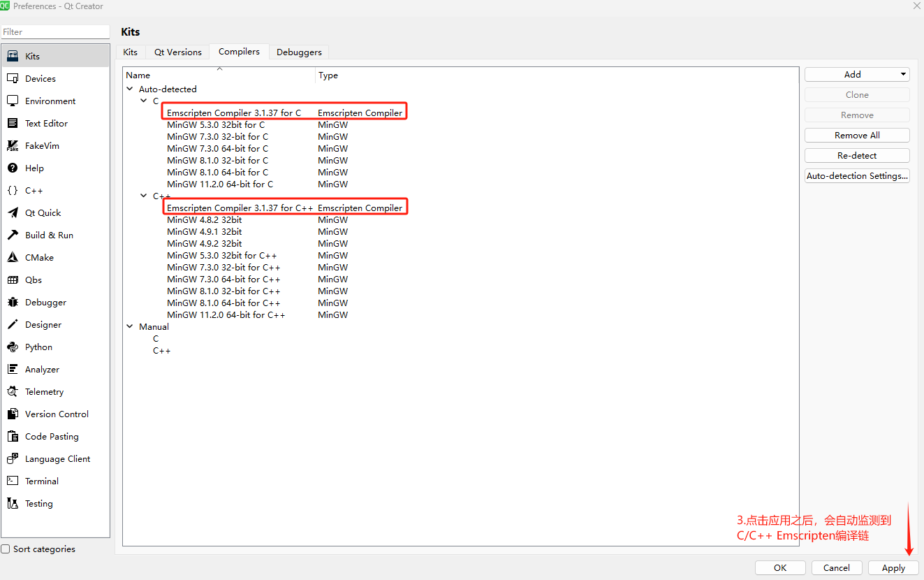Select MinGW 11.2.0 64-bit for C++

[226, 314]
